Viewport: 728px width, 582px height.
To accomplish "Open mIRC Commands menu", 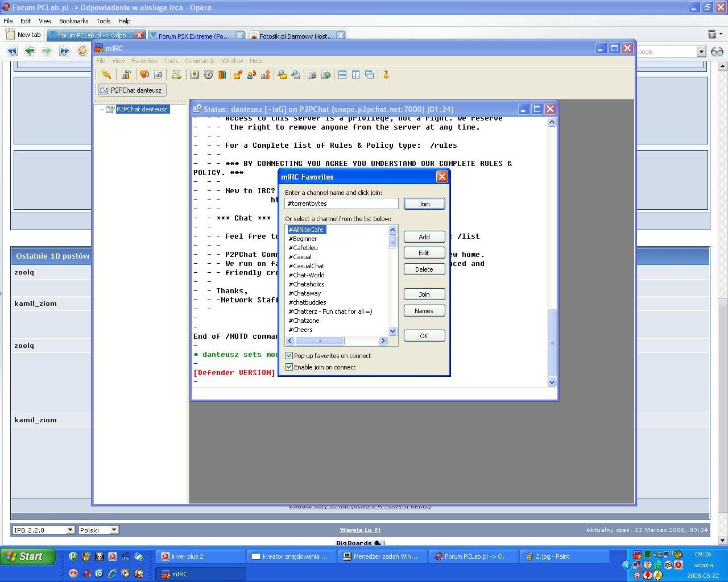I will tap(200, 61).
